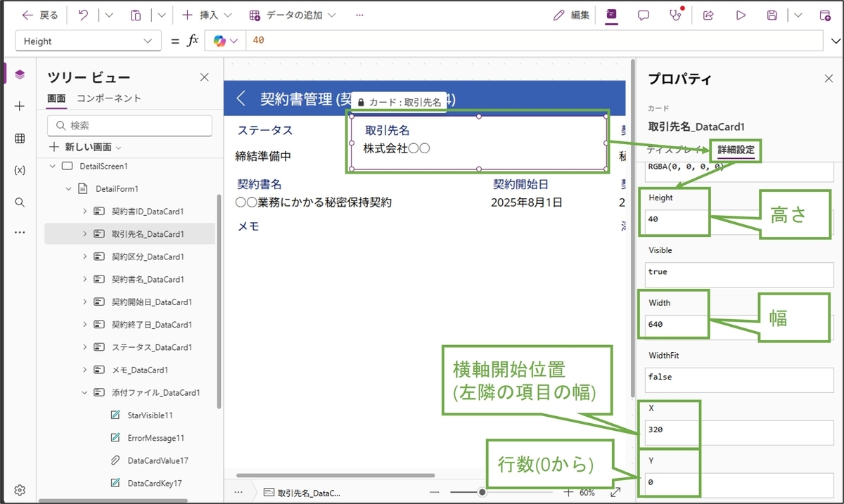Click the 戻る back button

[40, 15]
